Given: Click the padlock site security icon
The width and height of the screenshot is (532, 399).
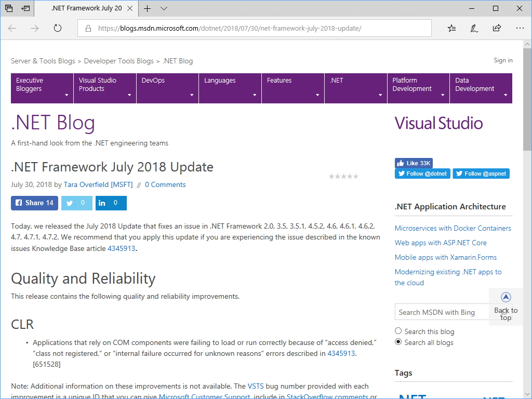Looking at the screenshot, I should pyautogui.click(x=88, y=28).
